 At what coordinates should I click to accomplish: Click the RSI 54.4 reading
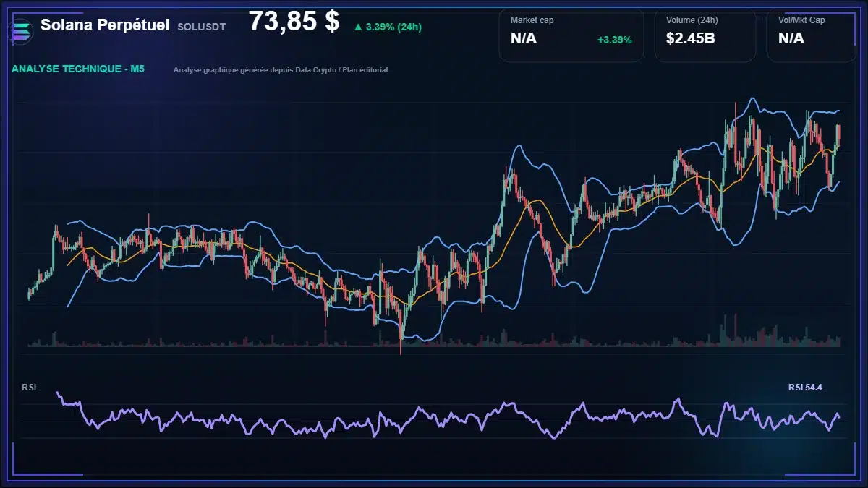pos(805,388)
